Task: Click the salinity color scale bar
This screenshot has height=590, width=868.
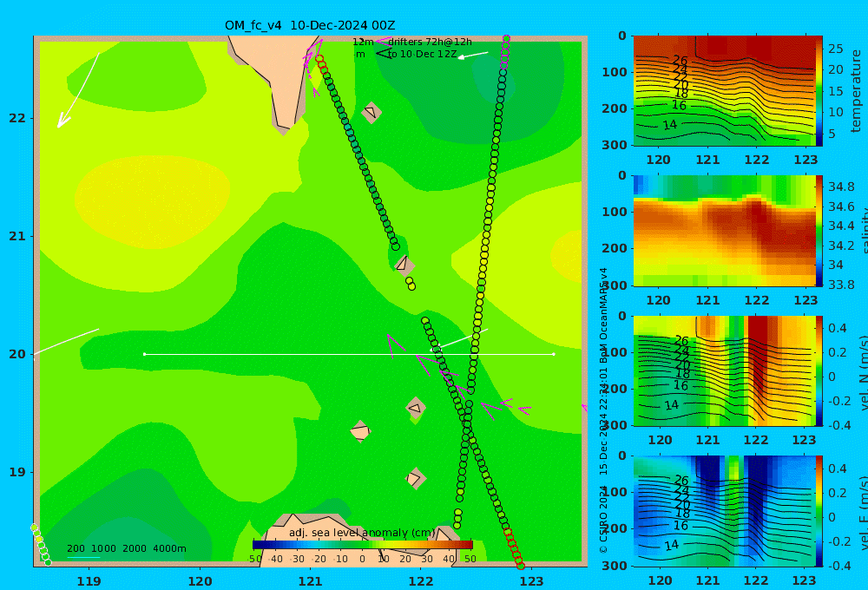Action: point(819,231)
